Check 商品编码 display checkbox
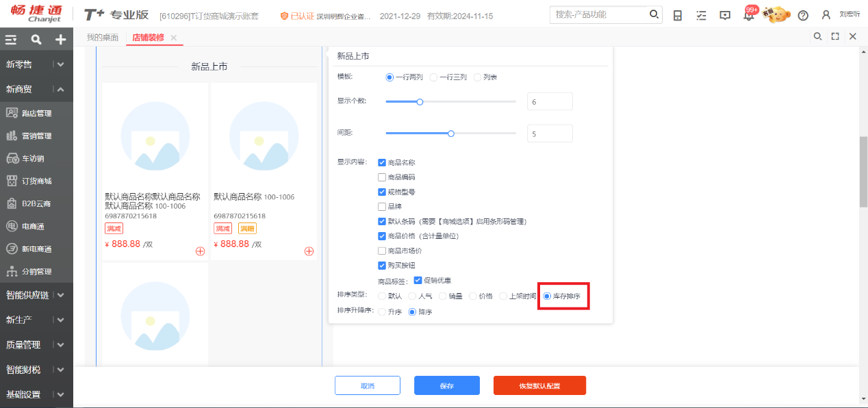Viewport: 868px width, 408px height. (382, 177)
